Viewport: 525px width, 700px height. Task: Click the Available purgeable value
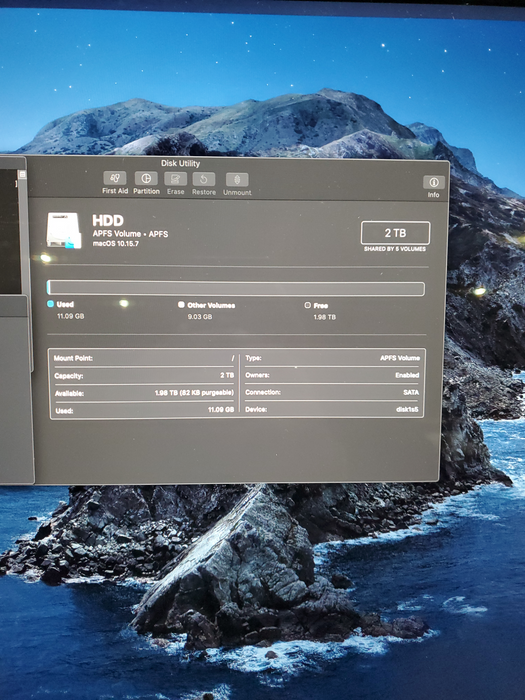[194, 393]
